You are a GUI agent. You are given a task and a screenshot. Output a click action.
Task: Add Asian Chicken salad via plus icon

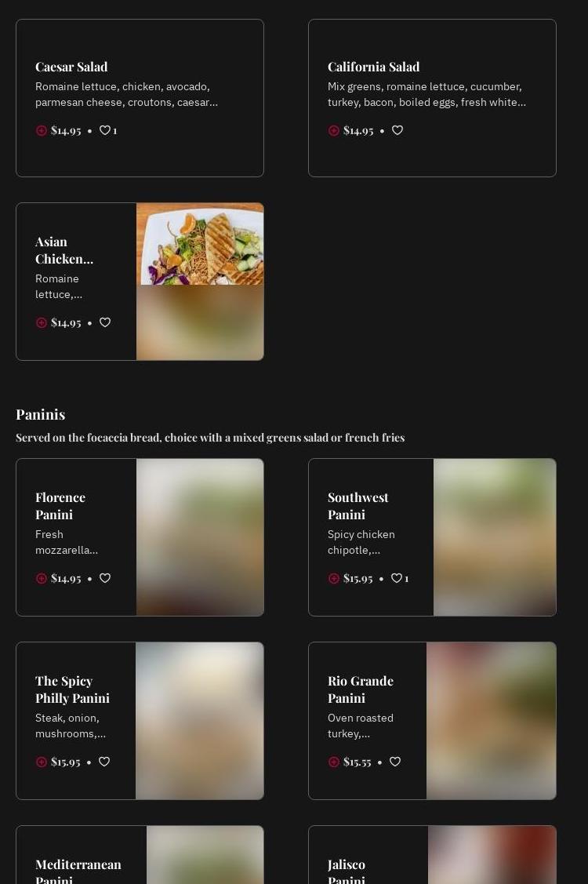coord(41,323)
